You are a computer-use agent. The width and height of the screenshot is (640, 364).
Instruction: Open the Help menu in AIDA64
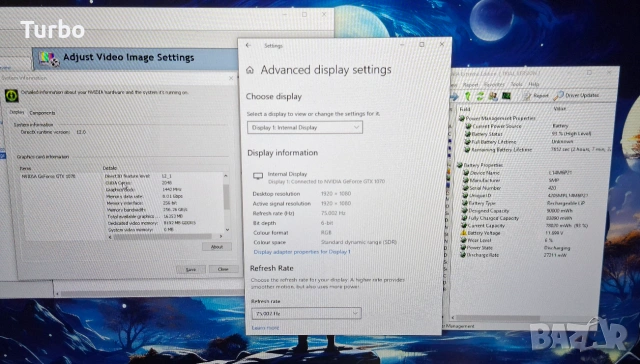pyautogui.click(x=533, y=84)
